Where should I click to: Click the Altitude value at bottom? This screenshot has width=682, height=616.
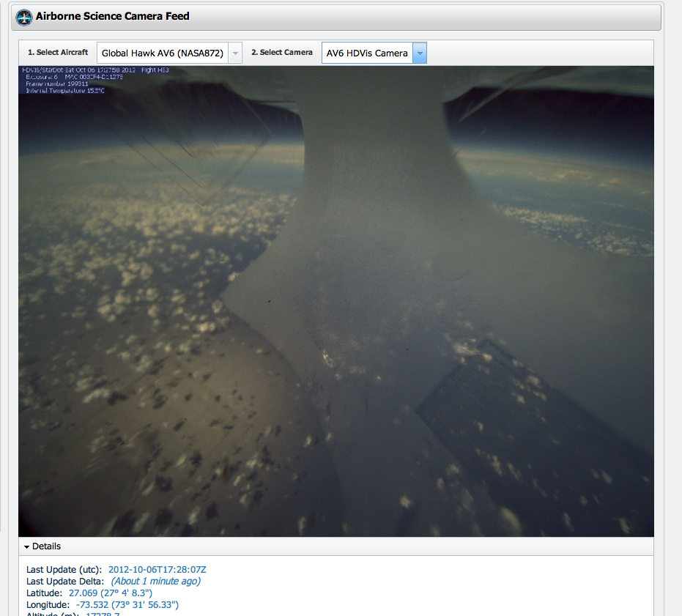[x=103, y=614]
